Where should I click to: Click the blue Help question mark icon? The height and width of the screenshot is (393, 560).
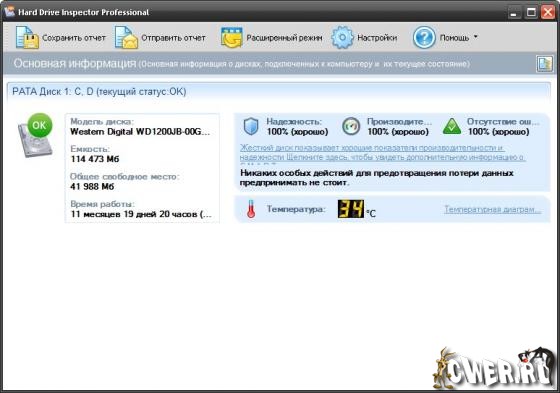424,37
